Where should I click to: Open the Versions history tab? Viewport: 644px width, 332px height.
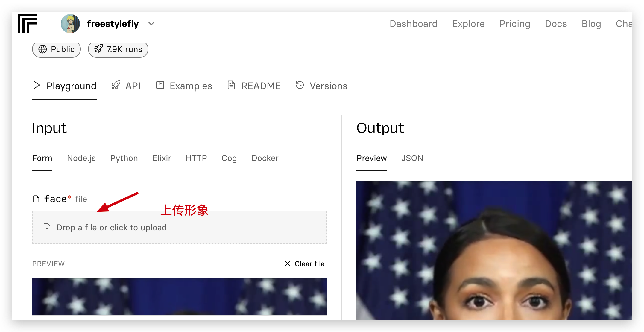pyautogui.click(x=321, y=86)
